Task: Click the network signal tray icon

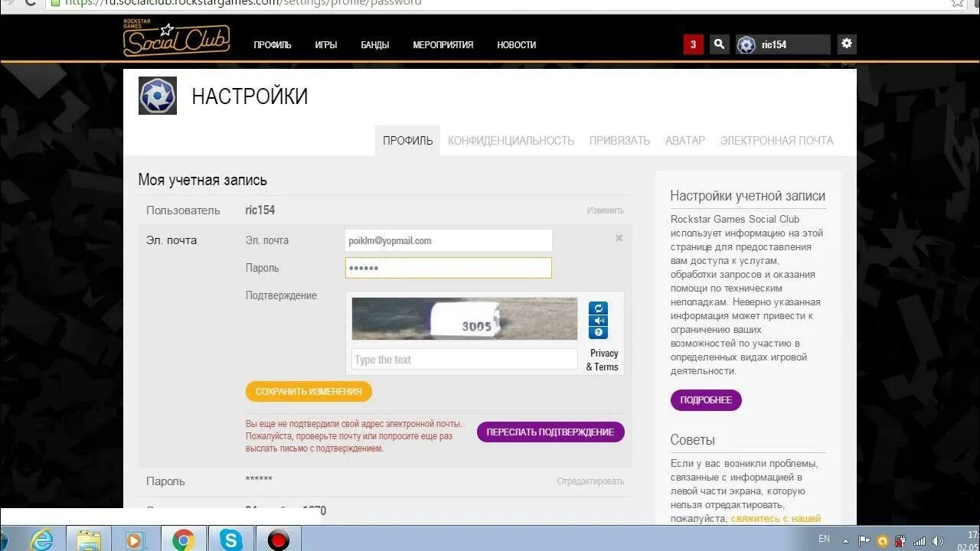Action: pyautogui.click(x=920, y=540)
